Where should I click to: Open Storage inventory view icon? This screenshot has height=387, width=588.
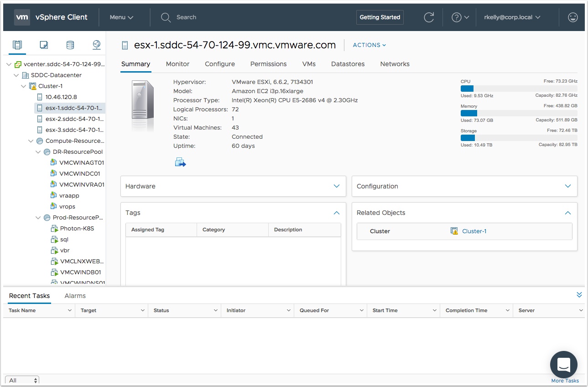pyautogui.click(x=70, y=45)
